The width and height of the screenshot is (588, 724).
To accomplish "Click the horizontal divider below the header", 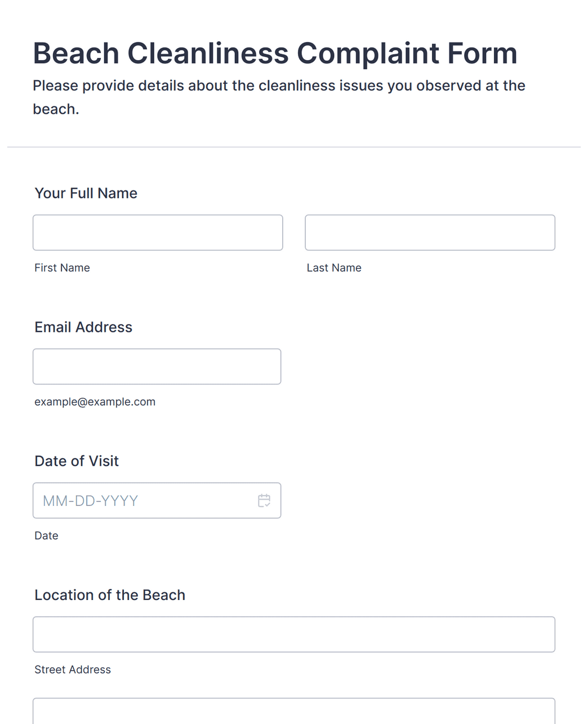I will pyautogui.click(x=294, y=147).
